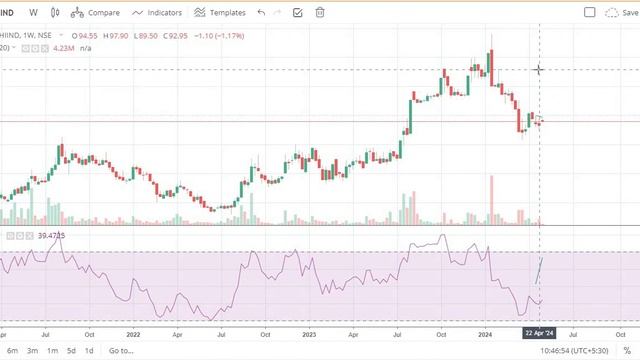Remove the volume indicator via X icon
Viewport: 640px width, 360px height.
[44, 49]
